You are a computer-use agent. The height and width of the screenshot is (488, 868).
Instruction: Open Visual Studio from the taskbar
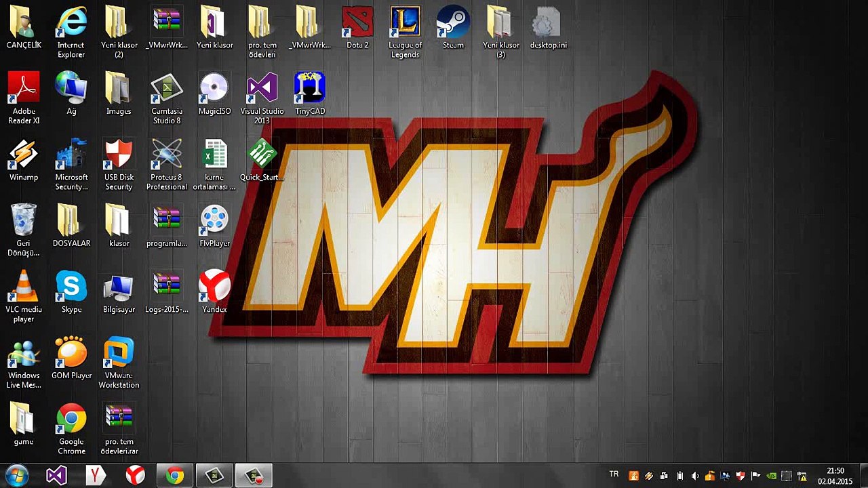56,476
